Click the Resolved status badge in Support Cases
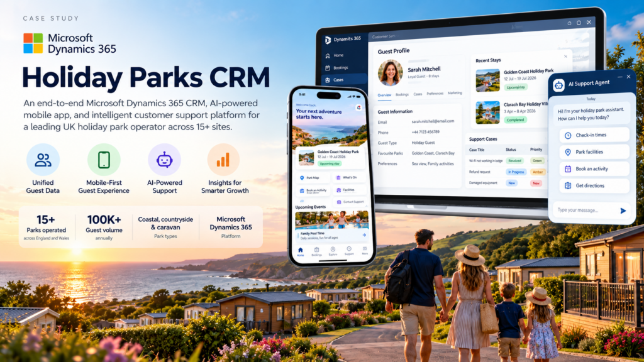 (x=514, y=161)
